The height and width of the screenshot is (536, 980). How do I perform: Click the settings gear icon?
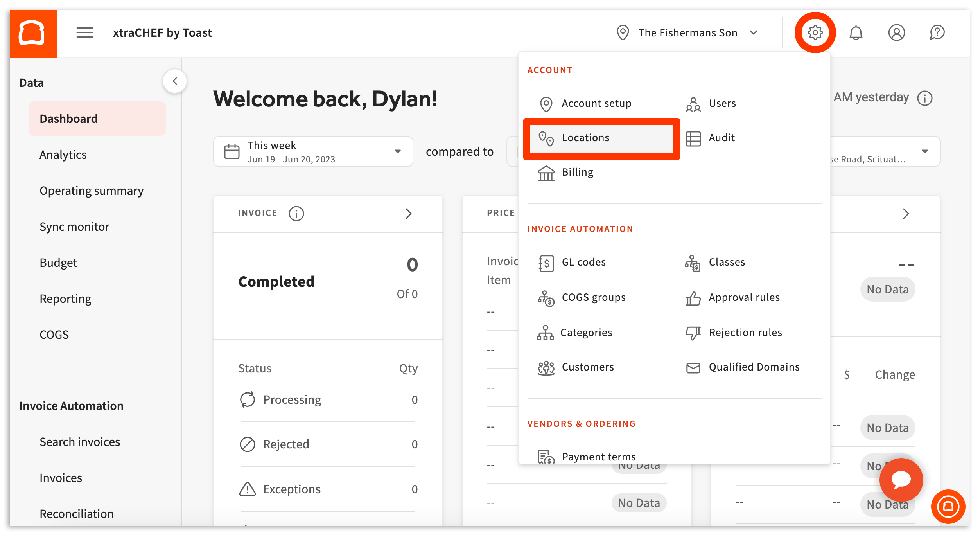click(815, 32)
